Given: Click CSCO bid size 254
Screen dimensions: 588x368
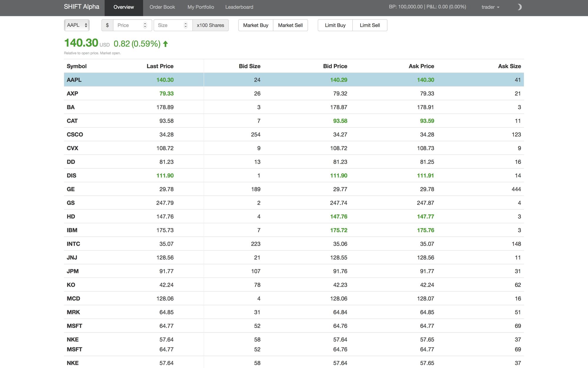Looking at the screenshot, I should coord(256,135).
